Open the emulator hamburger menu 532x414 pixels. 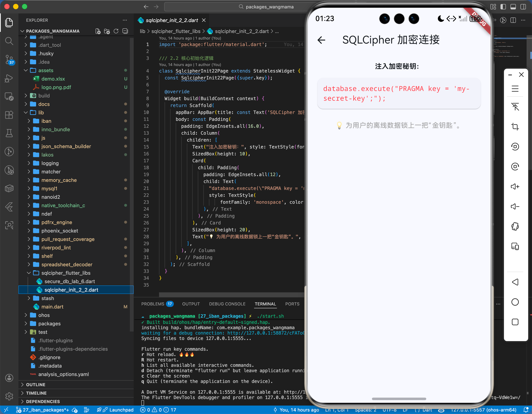pos(515,89)
